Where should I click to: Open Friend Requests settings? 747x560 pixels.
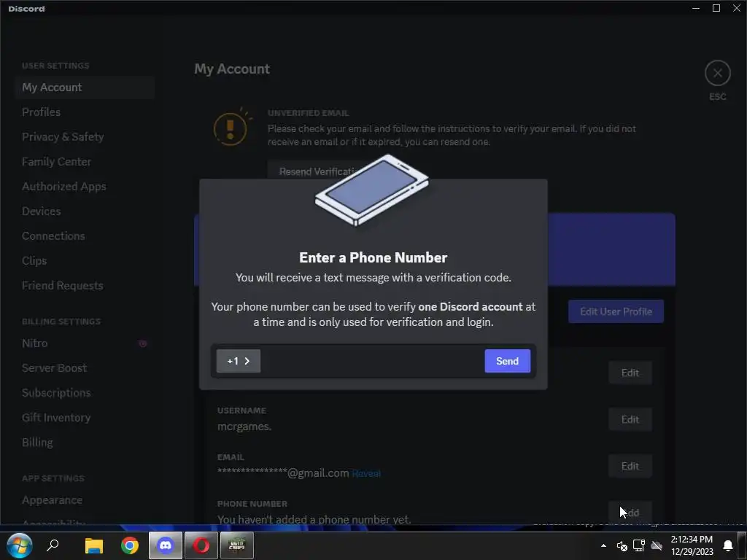(85, 285)
